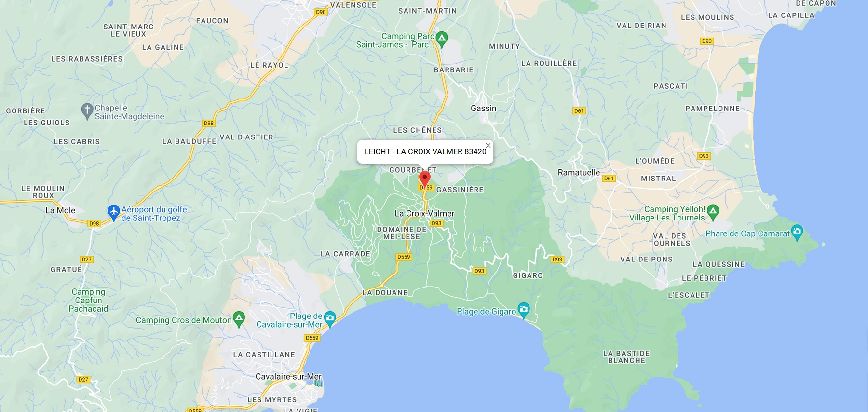Click the Cavalaire-sur-Mer town label
868x412 pixels.
pyautogui.click(x=288, y=376)
